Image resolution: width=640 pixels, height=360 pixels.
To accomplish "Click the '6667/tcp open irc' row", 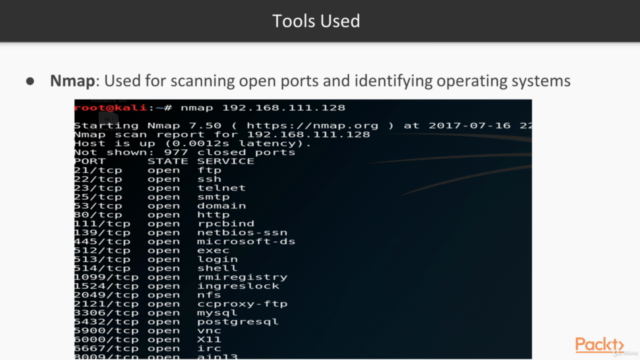I will [x=148, y=349].
